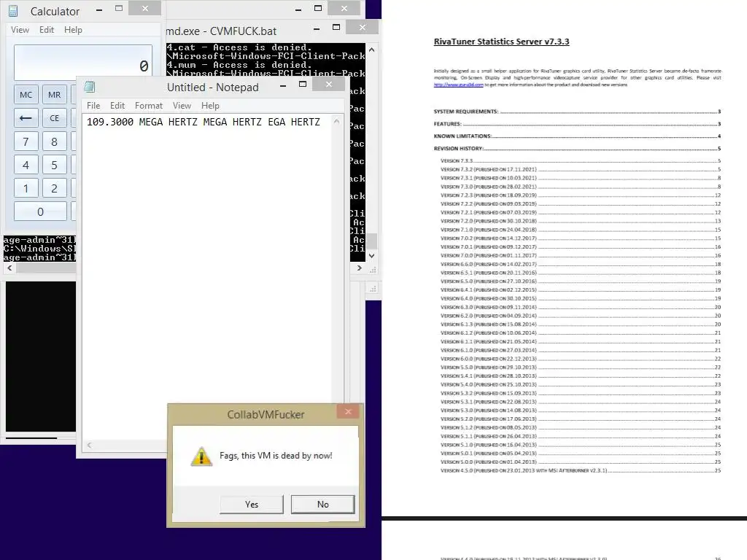Click Notepad horizontal scroll left arrow

coord(89,446)
